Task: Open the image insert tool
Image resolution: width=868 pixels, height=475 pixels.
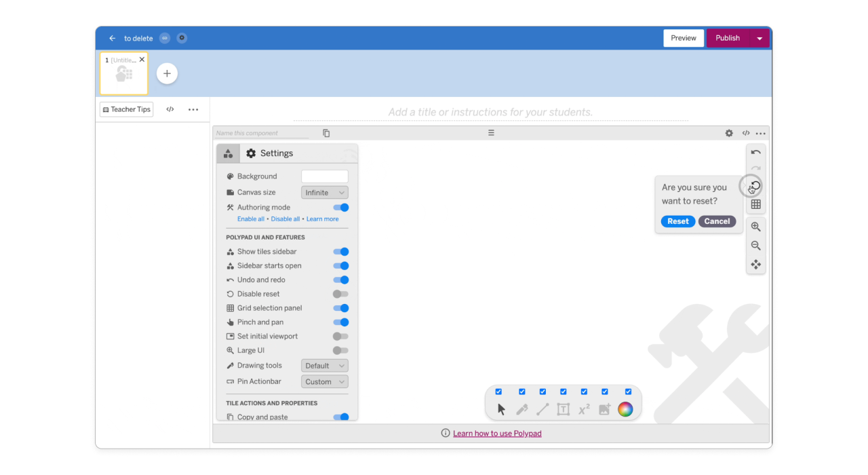Action: (604, 408)
